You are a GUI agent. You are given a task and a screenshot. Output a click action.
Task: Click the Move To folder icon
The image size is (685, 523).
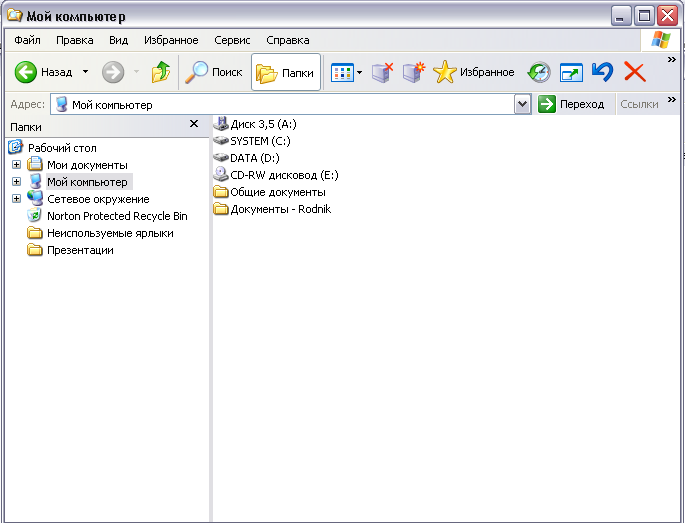pos(571,73)
